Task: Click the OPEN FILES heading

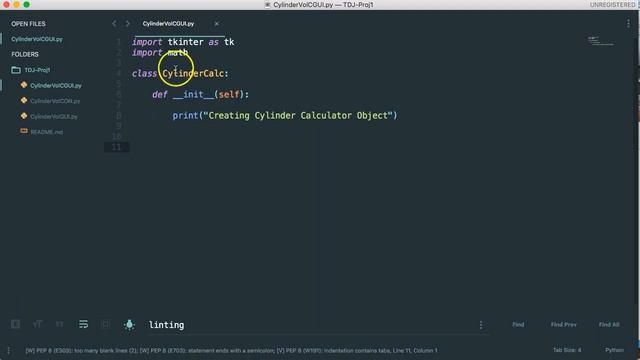Action: [x=28, y=24]
